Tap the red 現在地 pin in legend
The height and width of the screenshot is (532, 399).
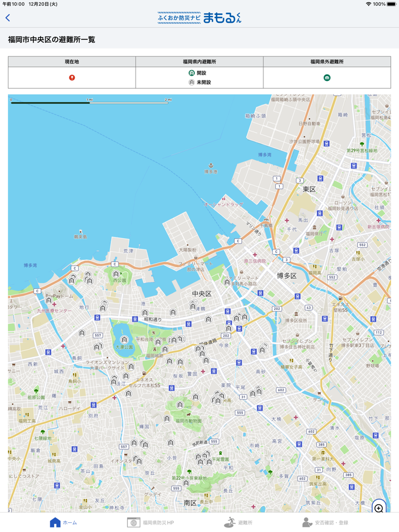[x=72, y=77]
